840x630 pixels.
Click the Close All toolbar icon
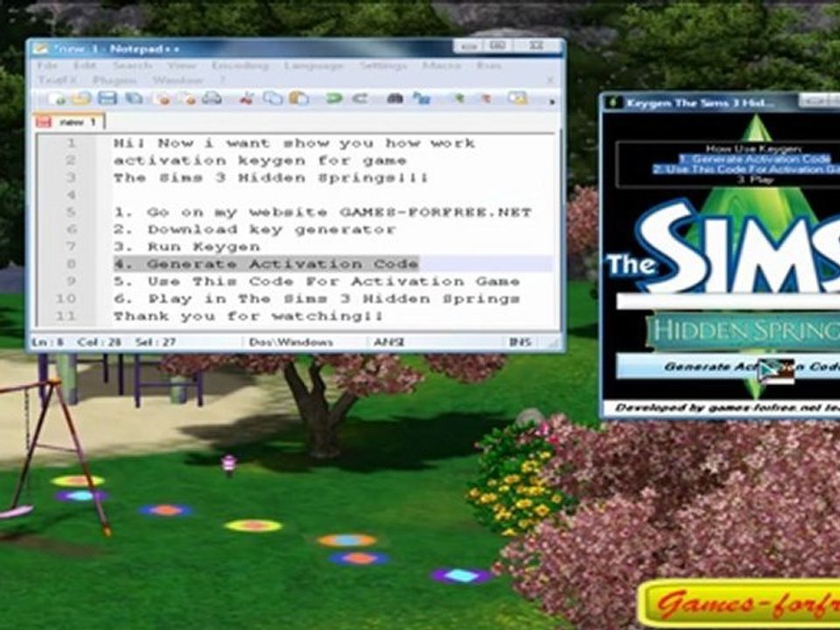point(187,99)
